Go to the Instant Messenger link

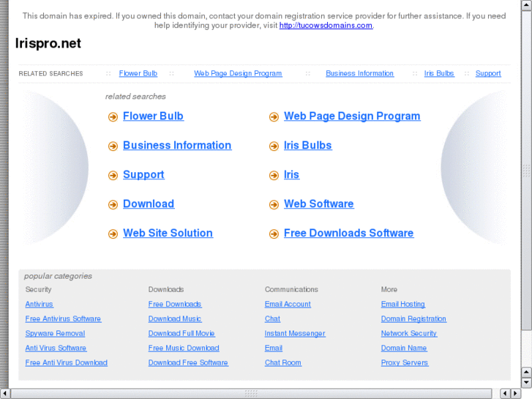(x=295, y=334)
